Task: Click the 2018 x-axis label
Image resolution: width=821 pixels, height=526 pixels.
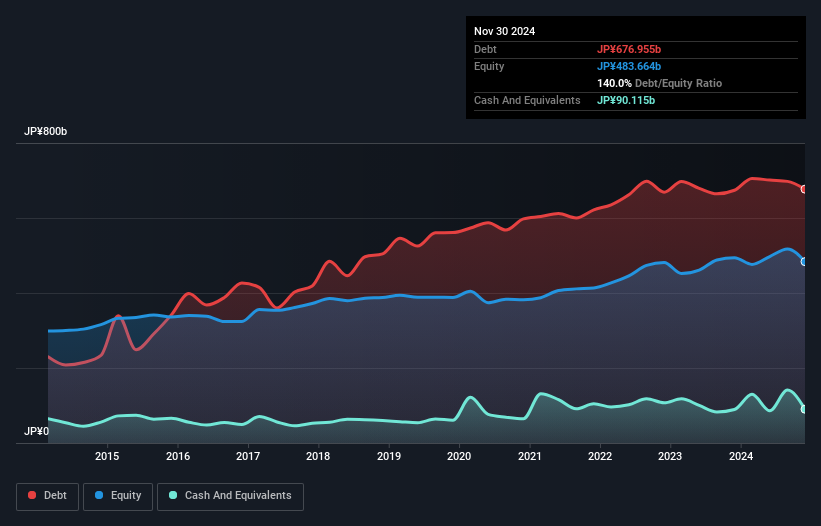Action: (x=318, y=456)
